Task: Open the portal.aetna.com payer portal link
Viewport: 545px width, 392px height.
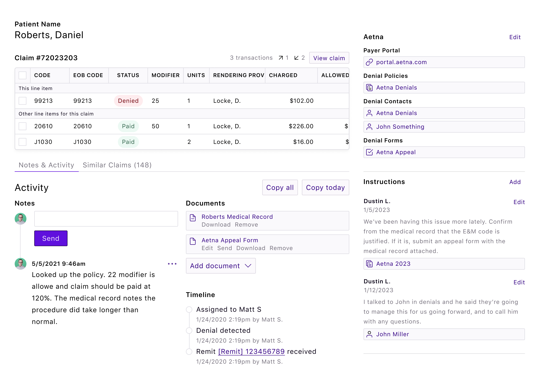Action: tap(444, 62)
